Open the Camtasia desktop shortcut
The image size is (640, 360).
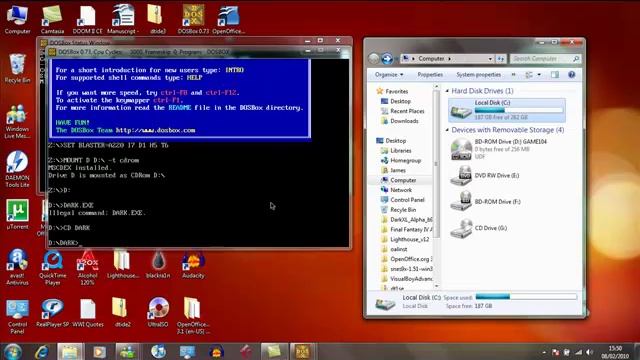point(52,18)
